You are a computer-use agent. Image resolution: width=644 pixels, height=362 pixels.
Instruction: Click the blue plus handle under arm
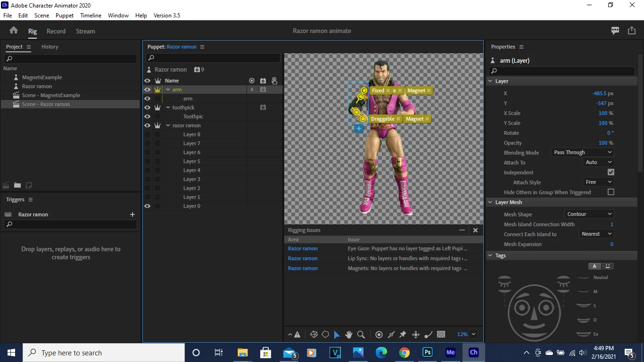tap(359, 128)
